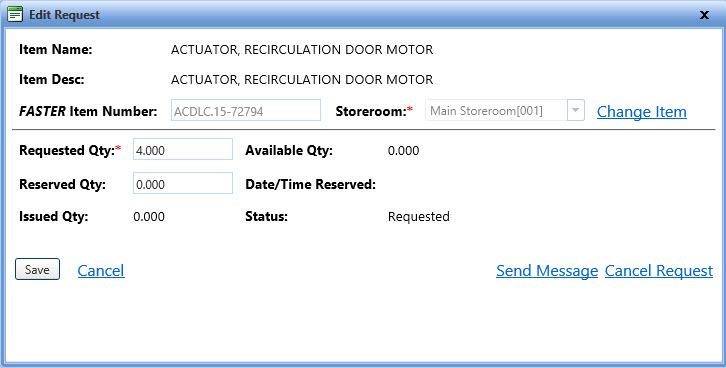Click the Available Qty value
The width and height of the screenshot is (726, 368).
click(403, 151)
